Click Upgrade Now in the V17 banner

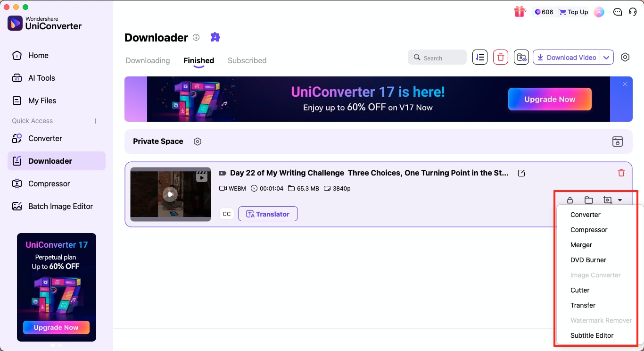550,99
